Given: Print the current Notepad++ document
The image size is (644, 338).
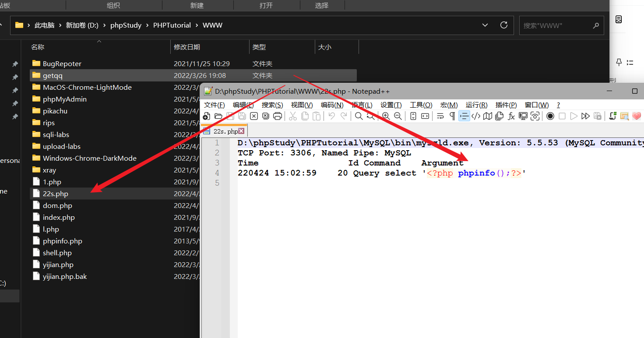Looking at the screenshot, I should pyautogui.click(x=278, y=116).
